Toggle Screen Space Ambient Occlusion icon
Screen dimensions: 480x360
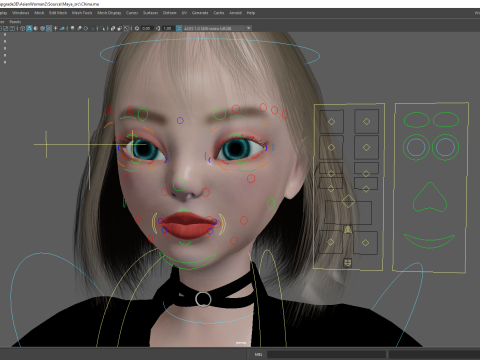pyautogui.click(x=73, y=29)
